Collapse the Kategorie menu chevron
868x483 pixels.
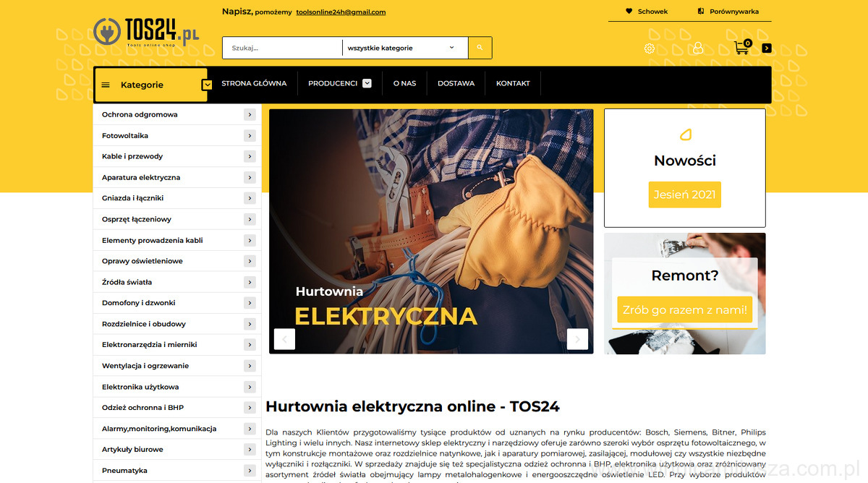click(x=207, y=85)
